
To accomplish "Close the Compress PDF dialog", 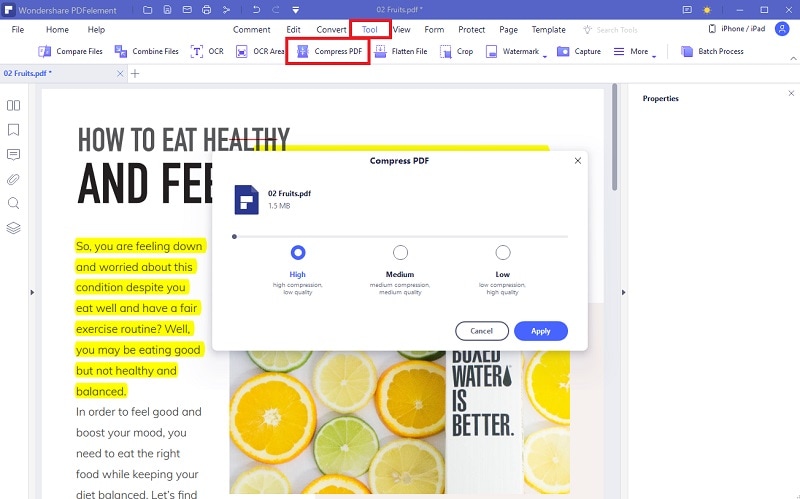I will (x=578, y=161).
